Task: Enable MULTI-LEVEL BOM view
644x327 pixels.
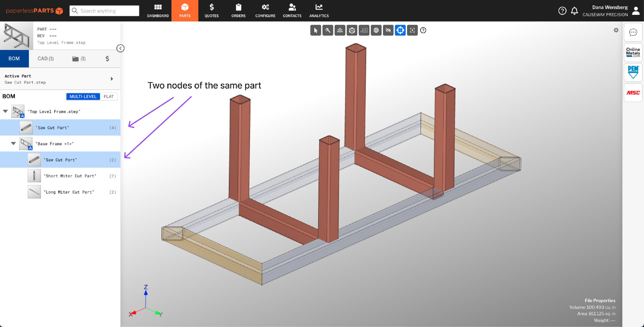Action: point(83,96)
